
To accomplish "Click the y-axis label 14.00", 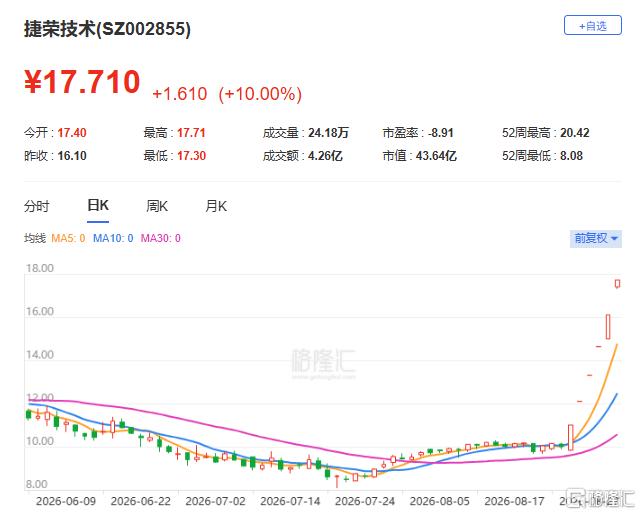I will 40,355.
